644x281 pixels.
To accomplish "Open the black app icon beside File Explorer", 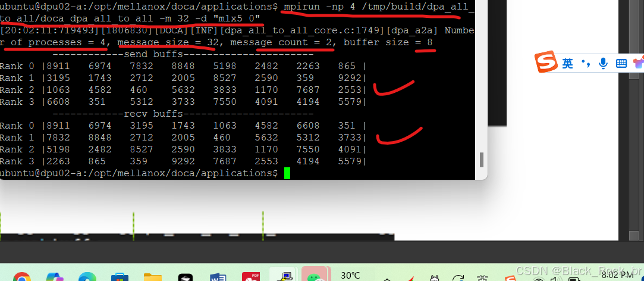I will point(186,277).
